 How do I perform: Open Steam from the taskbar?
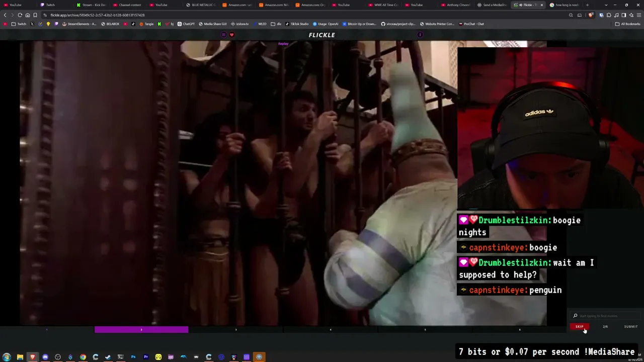pos(108,357)
